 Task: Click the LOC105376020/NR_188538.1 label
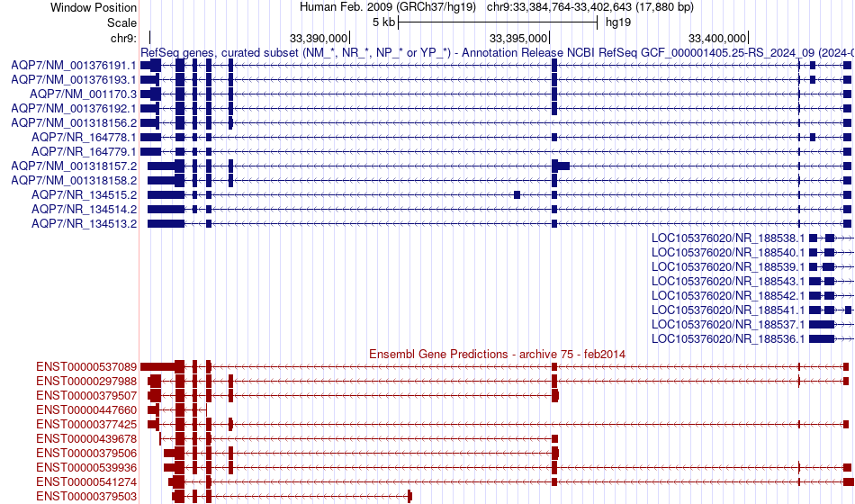click(x=728, y=238)
